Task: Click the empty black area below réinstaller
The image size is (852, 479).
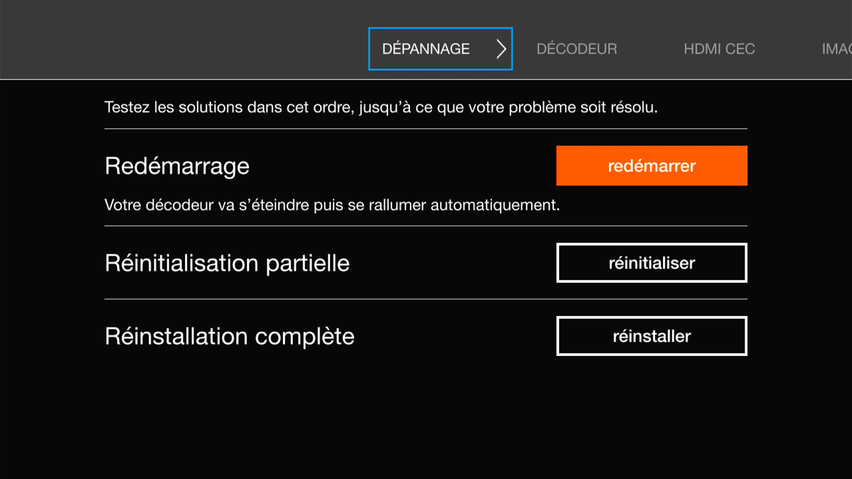Action: click(651, 420)
